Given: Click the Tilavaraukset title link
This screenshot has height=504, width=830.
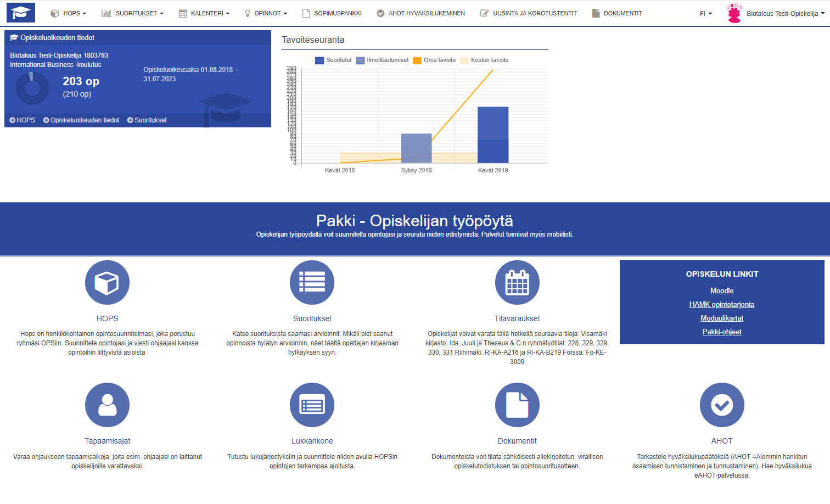Looking at the screenshot, I should pyautogui.click(x=517, y=318).
